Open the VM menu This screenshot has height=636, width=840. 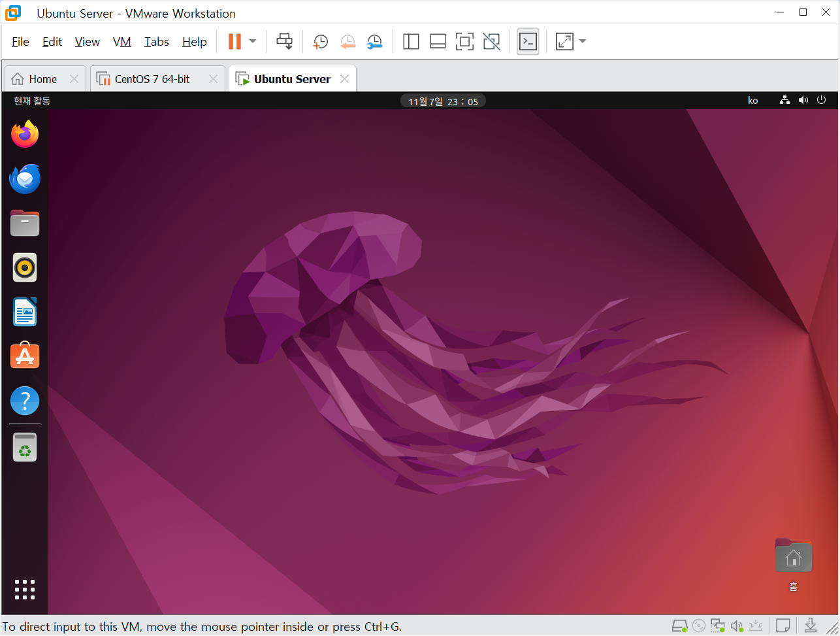pyautogui.click(x=122, y=42)
